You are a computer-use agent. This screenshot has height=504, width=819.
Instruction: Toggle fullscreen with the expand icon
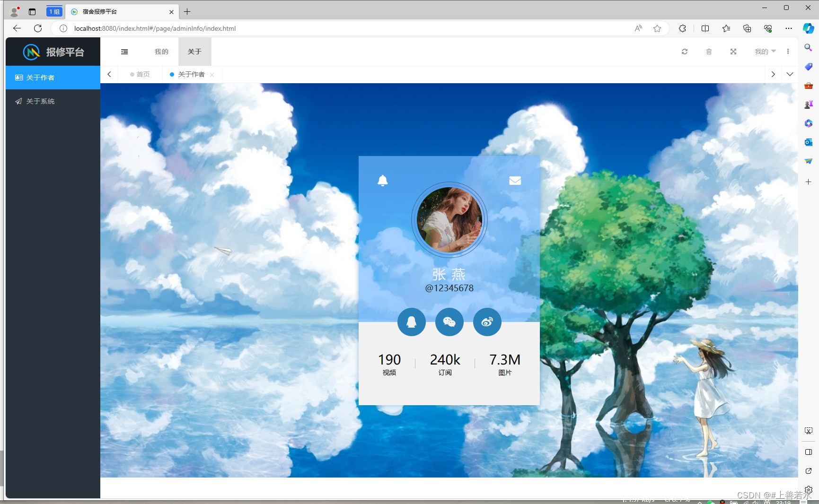tap(733, 52)
